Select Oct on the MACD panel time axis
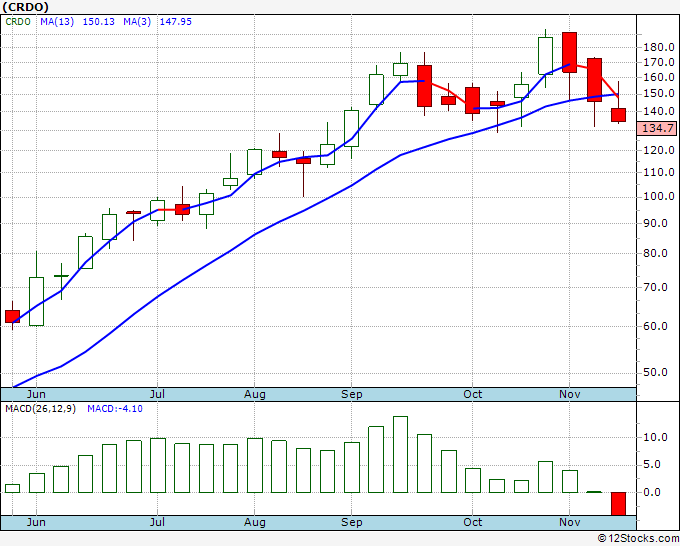The height and width of the screenshot is (546, 680). point(472,522)
